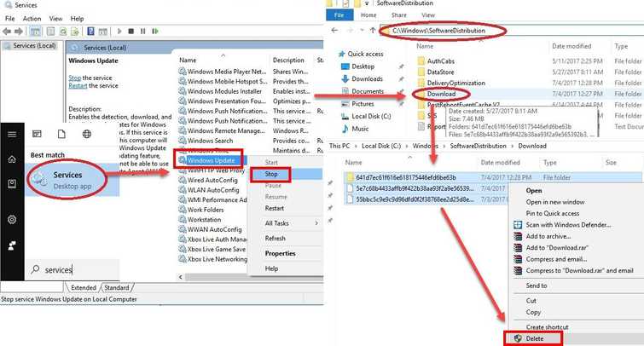The image size is (644, 346).
Task: Open the View menu in Services
Action: coord(55,19)
